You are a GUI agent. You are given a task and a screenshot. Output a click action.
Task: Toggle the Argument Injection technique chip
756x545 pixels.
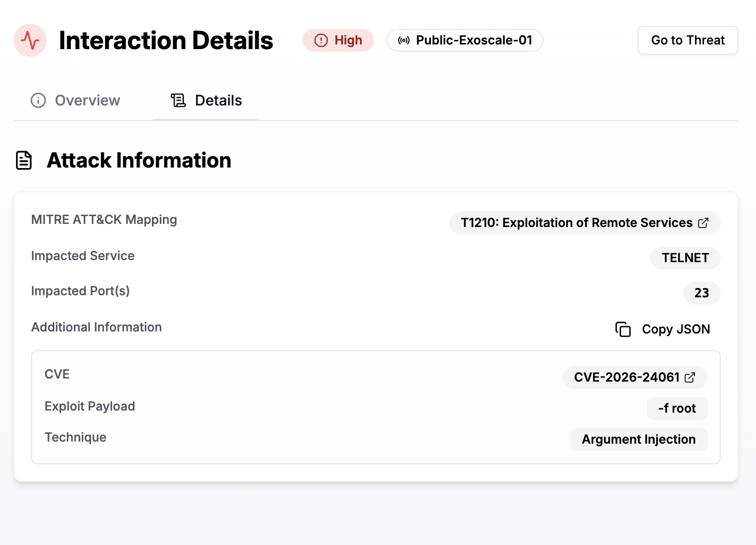pos(639,439)
